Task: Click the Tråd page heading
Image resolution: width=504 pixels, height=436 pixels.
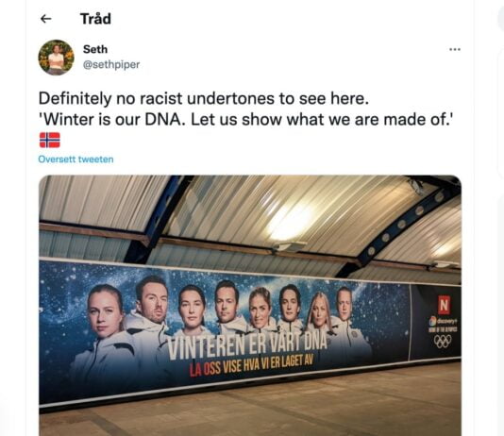Action: 95,19
